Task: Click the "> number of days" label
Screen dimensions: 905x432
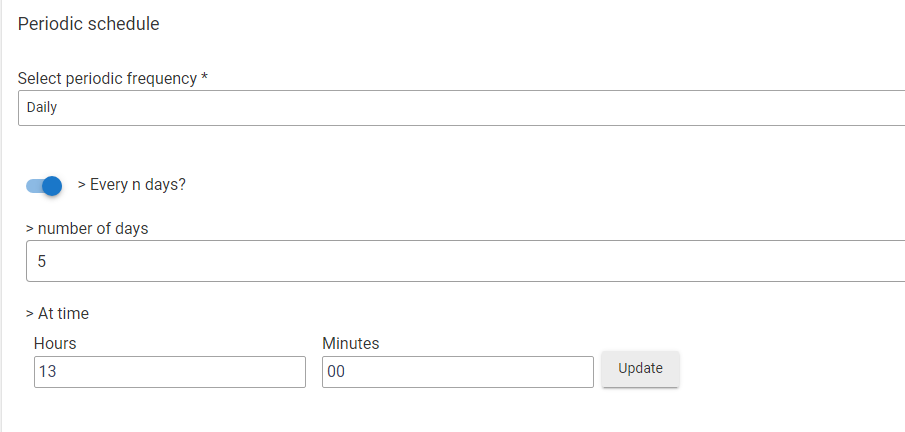Action: point(87,228)
